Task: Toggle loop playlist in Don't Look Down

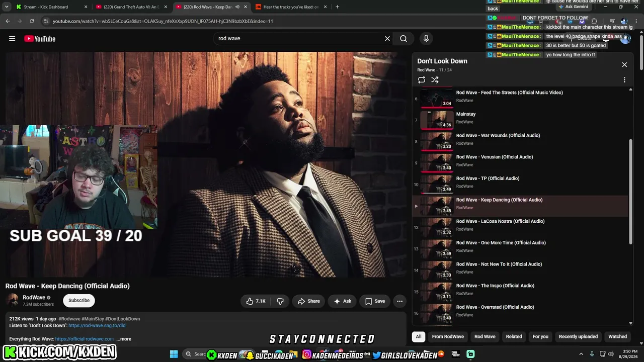Action: click(x=422, y=80)
